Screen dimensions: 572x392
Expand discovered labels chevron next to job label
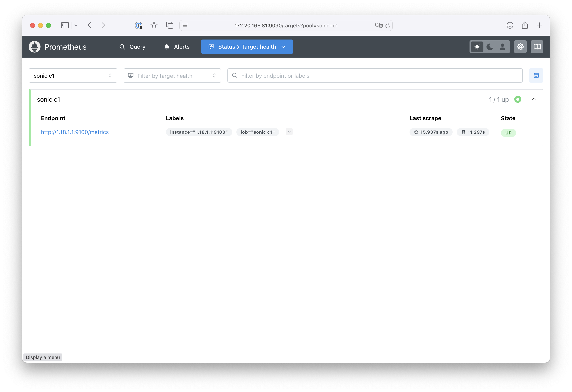click(289, 132)
